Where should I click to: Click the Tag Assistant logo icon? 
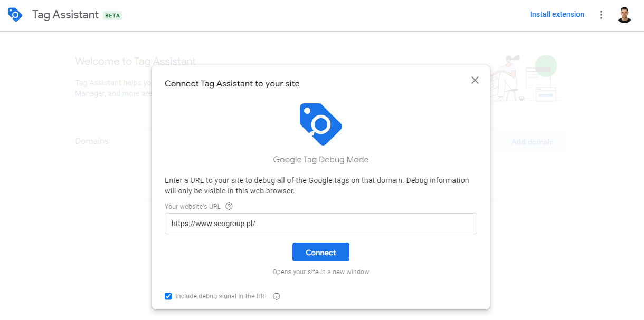click(15, 15)
